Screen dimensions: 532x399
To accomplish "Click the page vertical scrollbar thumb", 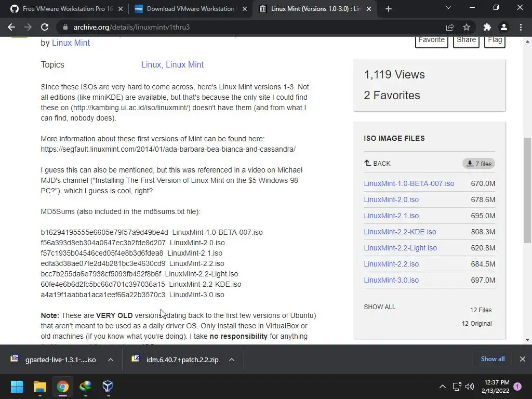I will click(x=527, y=190).
